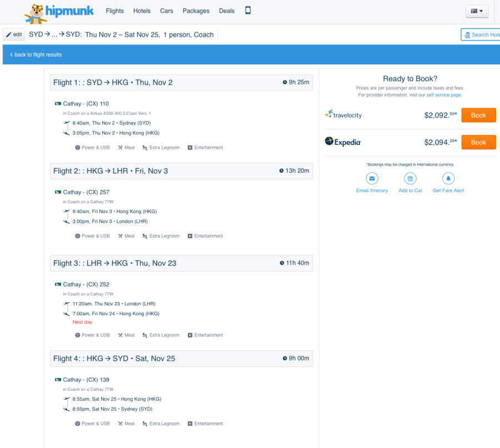The width and height of the screenshot is (500, 448).
Task: Click the Add to Cal calendar icon
Action: click(x=410, y=178)
